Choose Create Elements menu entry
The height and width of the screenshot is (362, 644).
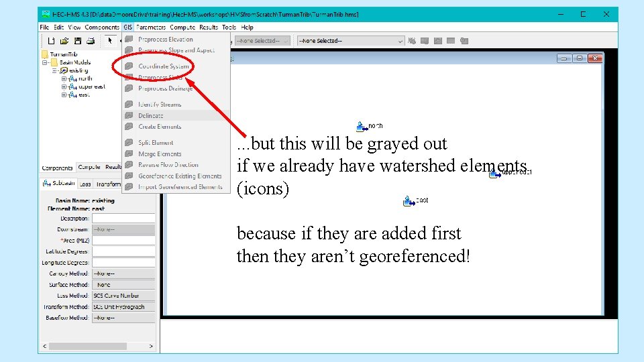point(176,127)
